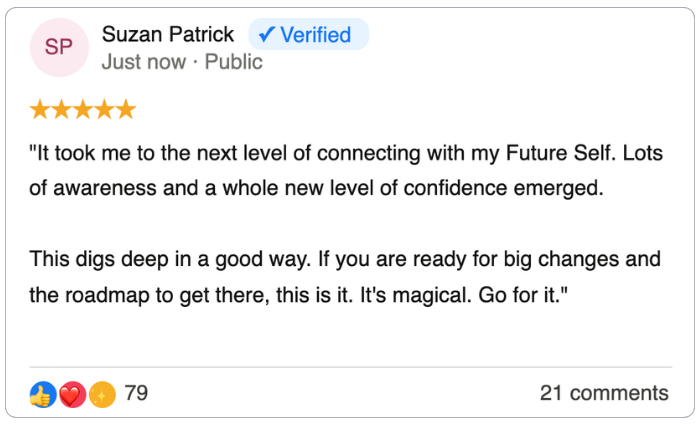Click the Public visibility label
The image size is (700, 425).
pos(234,62)
